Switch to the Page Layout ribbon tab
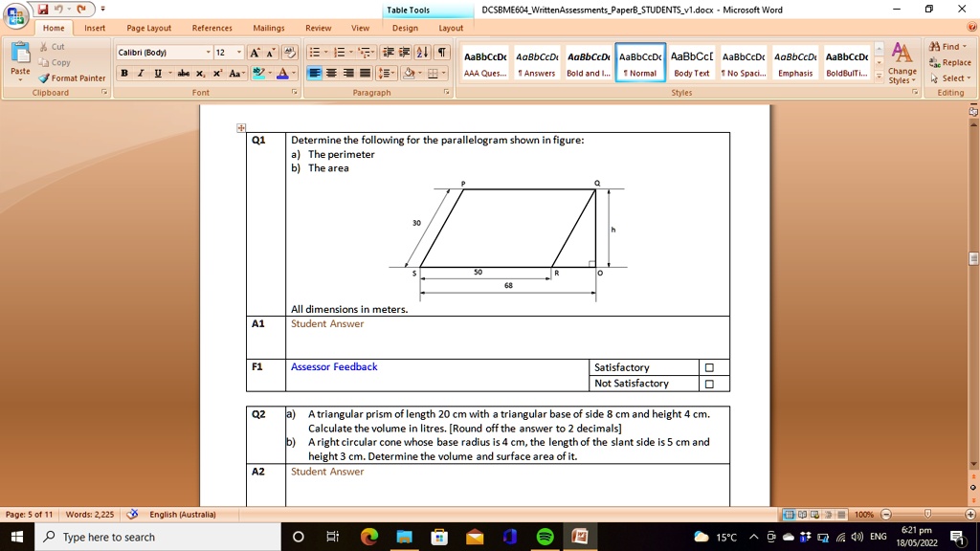The width and height of the screenshot is (980, 551). pyautogui.click(x=148, y=28)
